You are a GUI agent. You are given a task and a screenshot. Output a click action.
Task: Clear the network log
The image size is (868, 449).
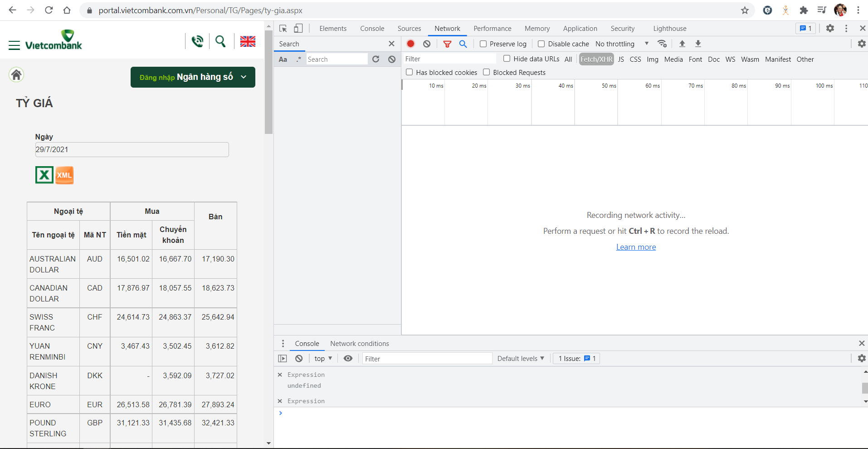[427, 44]
